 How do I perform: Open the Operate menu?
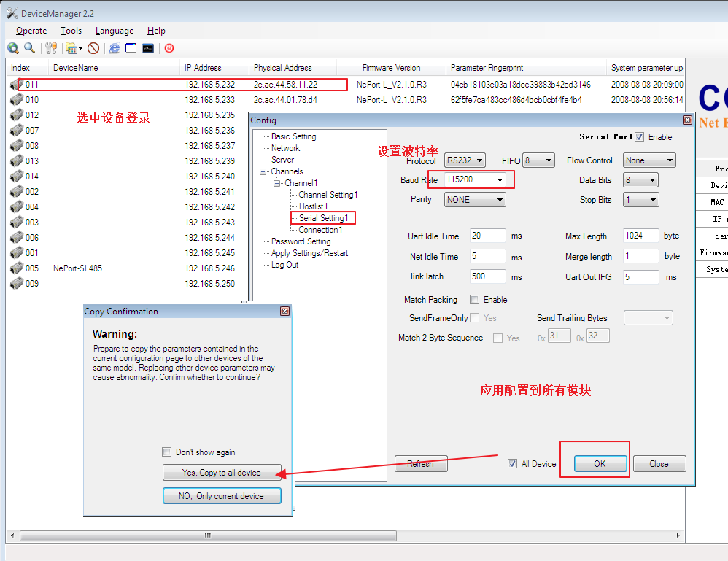[31, 31]
